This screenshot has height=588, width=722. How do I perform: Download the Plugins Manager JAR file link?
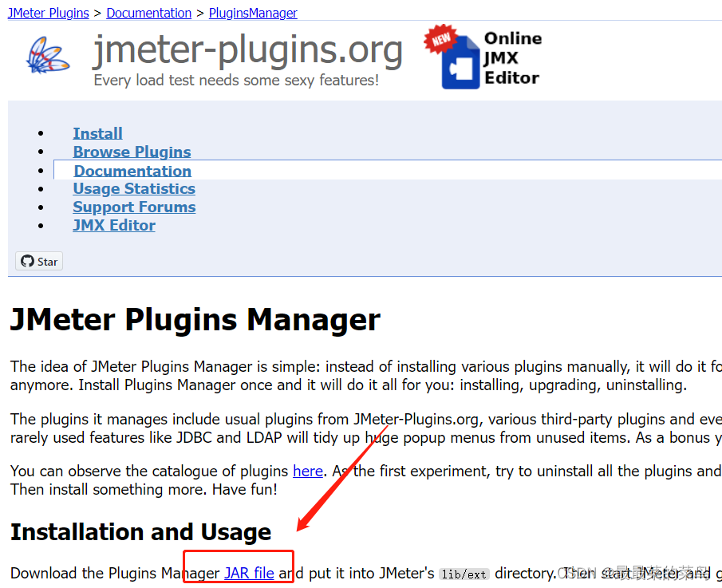(249, 573)
